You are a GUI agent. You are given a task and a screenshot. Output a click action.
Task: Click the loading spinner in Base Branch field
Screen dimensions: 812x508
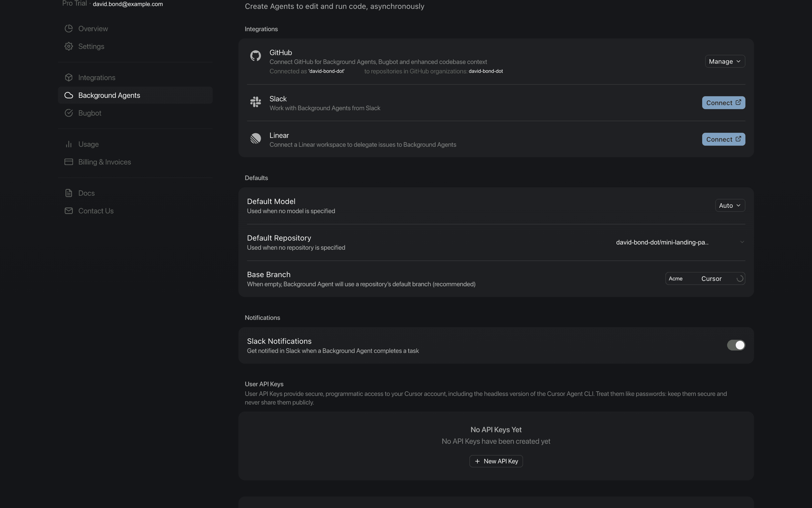[x=740, y=279]
